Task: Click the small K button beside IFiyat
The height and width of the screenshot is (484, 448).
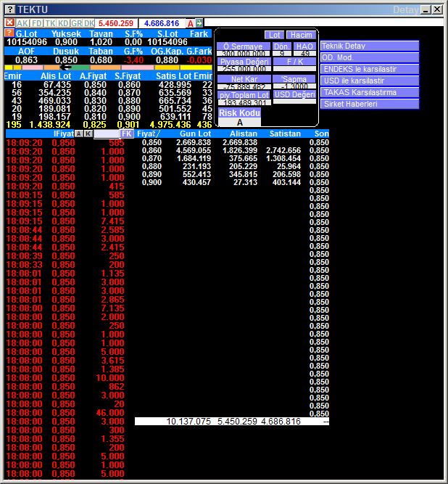Action: pos(88,134)
